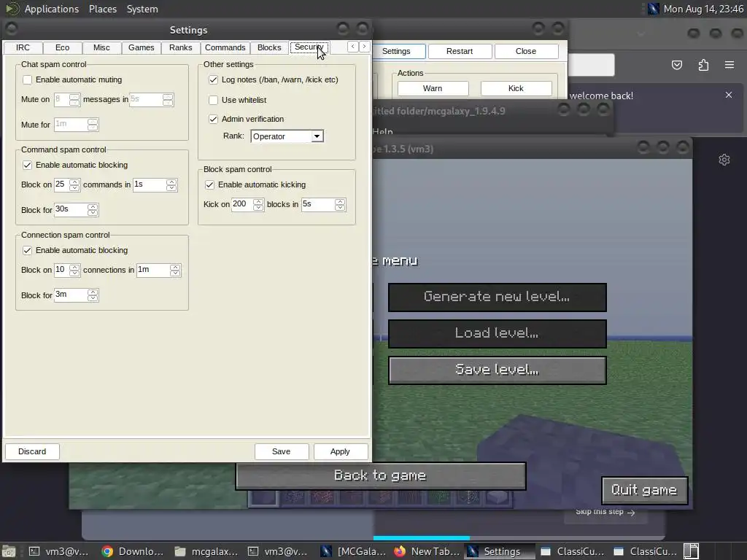The width and height of the screenshot is (747, 560).
Task: Open the System menu
Action: coord(142,9)
